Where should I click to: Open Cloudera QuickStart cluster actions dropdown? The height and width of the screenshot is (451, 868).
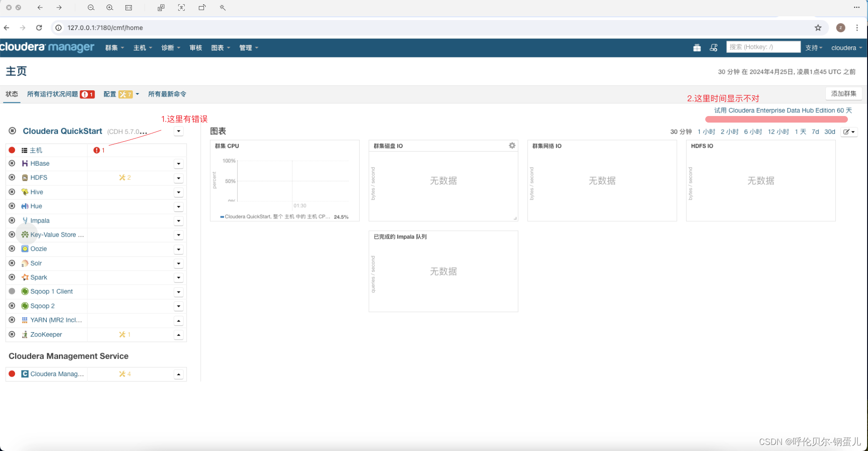tap(179, 131)
